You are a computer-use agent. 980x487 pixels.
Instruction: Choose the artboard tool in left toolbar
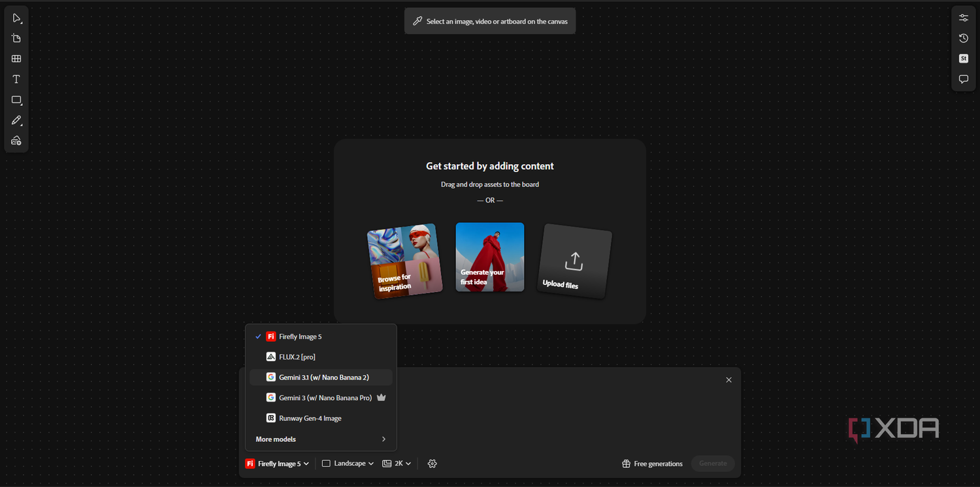point(16,39)
